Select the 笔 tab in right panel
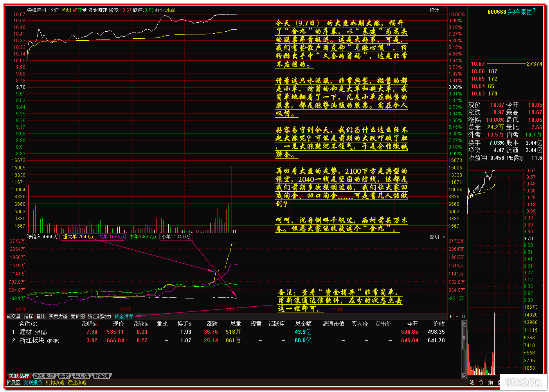 [x=472, y=383]
